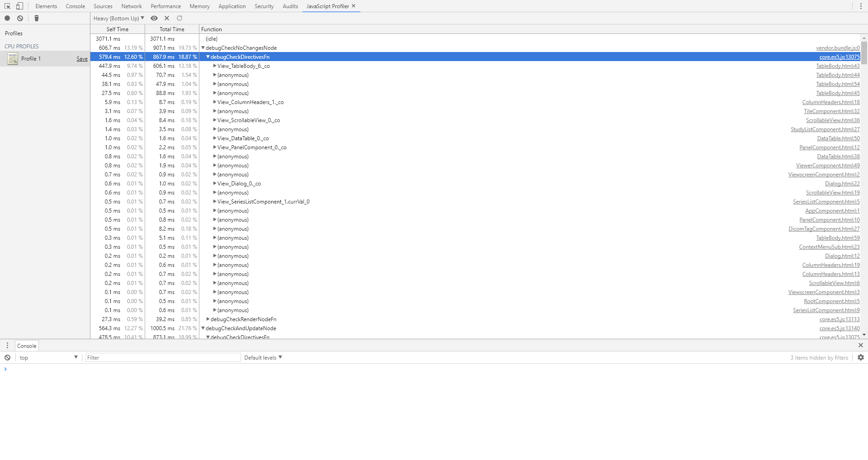This screenshot has height=460, width=868.
Task: Exclude selected function with the X icon
Action: [x=166, y=18]
